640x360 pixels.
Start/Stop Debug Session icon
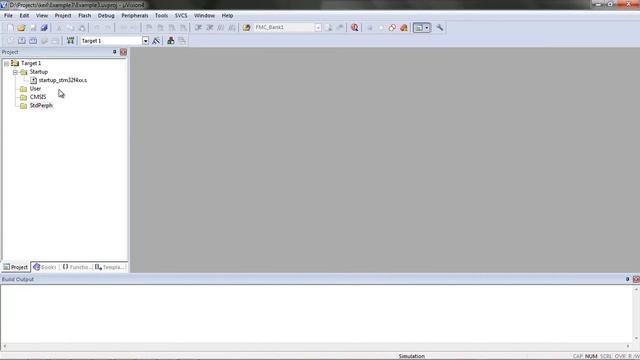point(355,28)
